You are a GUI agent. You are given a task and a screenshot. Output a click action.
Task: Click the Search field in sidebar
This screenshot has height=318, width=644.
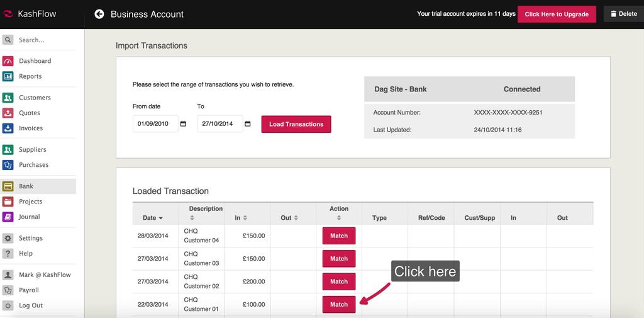pos(44,40)
